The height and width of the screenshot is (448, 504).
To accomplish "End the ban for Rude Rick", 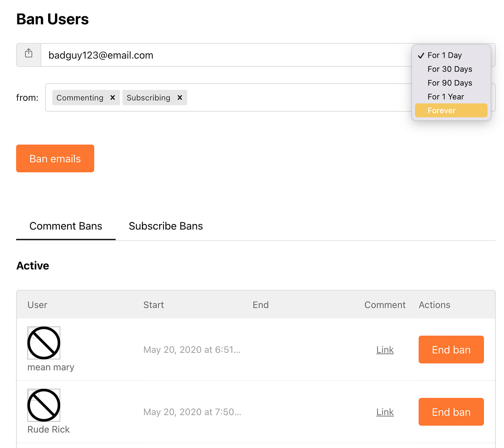I will tap(451, 412).
